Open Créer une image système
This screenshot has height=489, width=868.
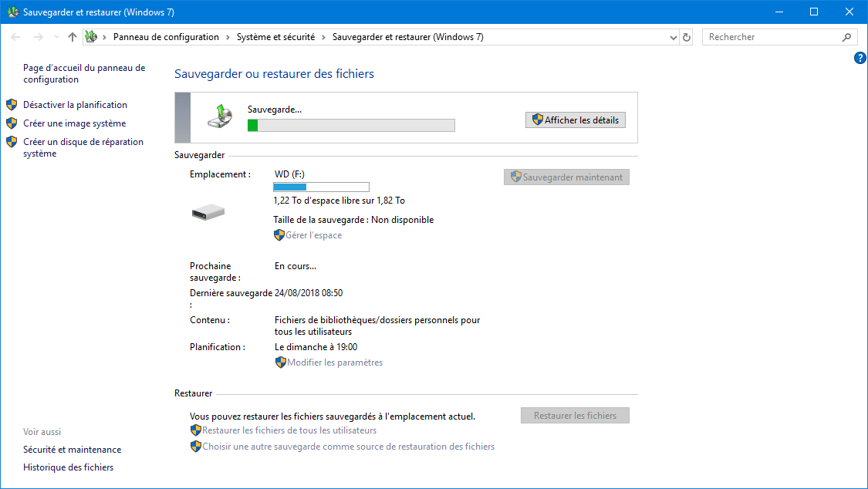(75, 123)
